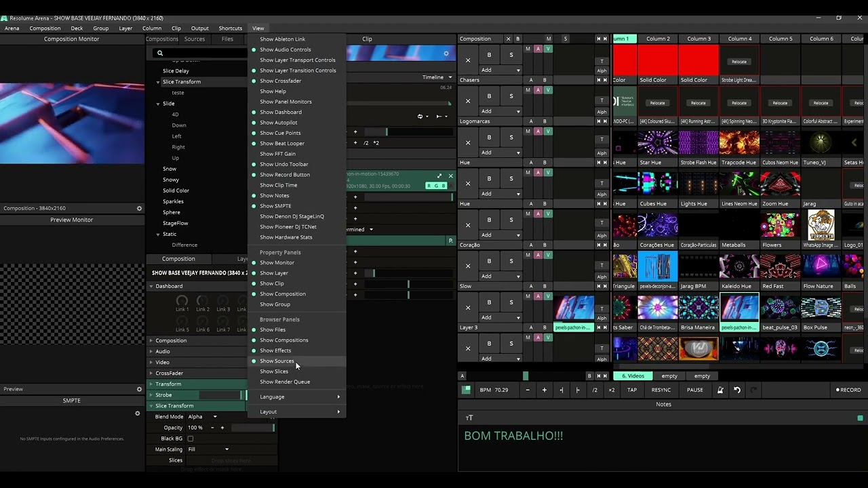Click Show Hardware Stats menu entry

(286, 237)
